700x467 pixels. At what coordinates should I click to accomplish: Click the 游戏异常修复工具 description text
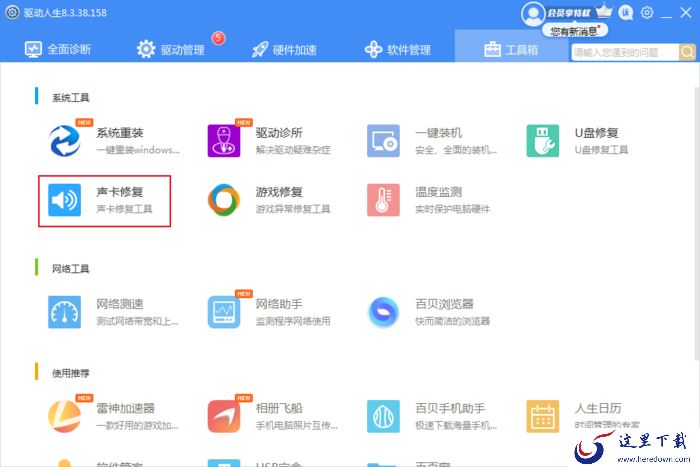(x=293, y=209)
